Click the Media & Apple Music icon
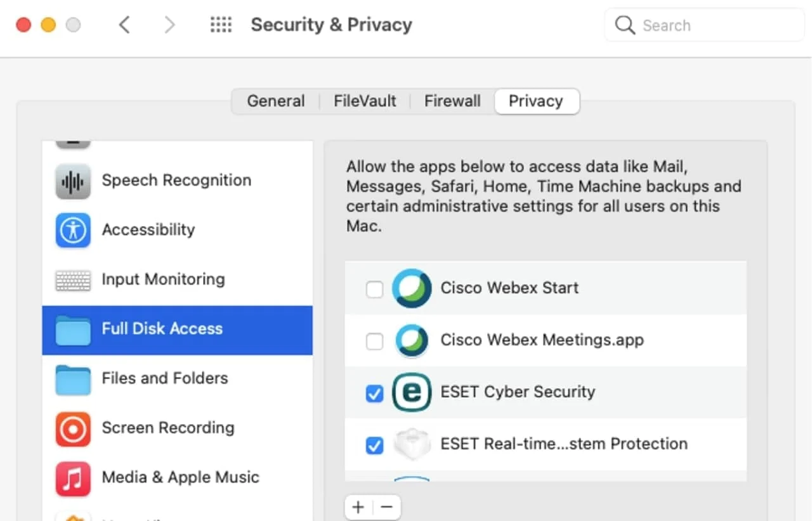The width and height of the screenshot is (812, 521). tap(73, 478)
